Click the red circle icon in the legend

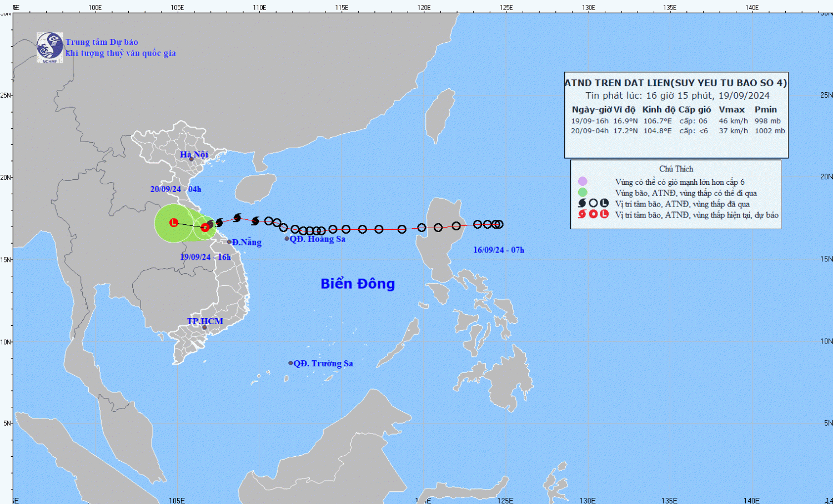pos(593,214)
